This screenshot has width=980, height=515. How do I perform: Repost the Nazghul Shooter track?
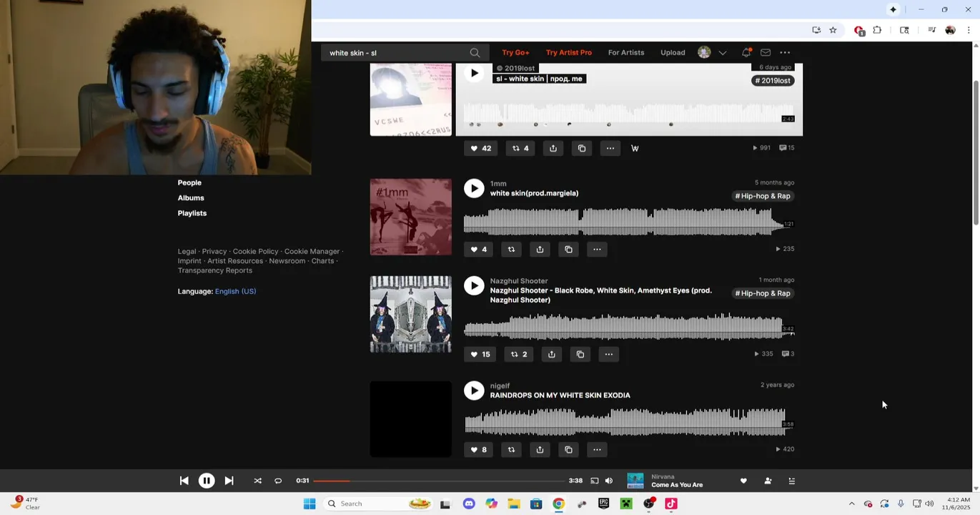coord(519,354)
